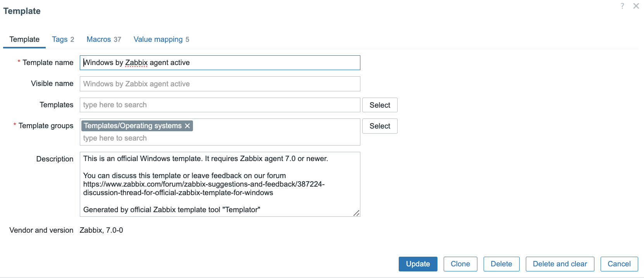Click the Templates search field
This screenshot has height=278, width=644.
pos(220,105)
